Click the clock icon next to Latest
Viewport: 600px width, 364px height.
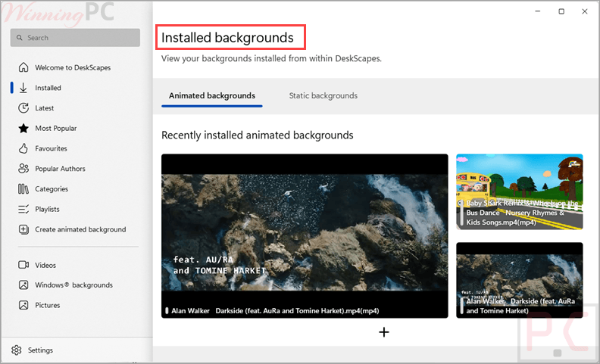tap(23, 107)
